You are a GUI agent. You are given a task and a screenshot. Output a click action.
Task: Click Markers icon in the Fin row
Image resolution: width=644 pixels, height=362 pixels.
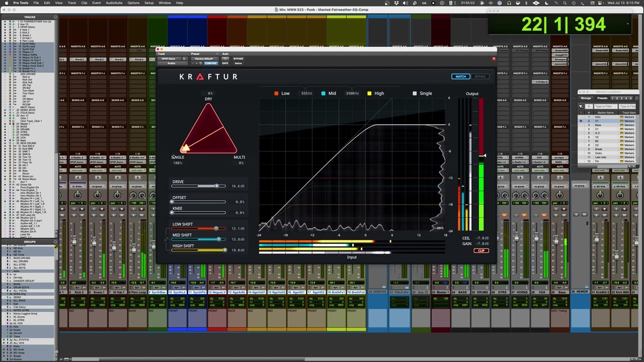[x=622, y=161]
